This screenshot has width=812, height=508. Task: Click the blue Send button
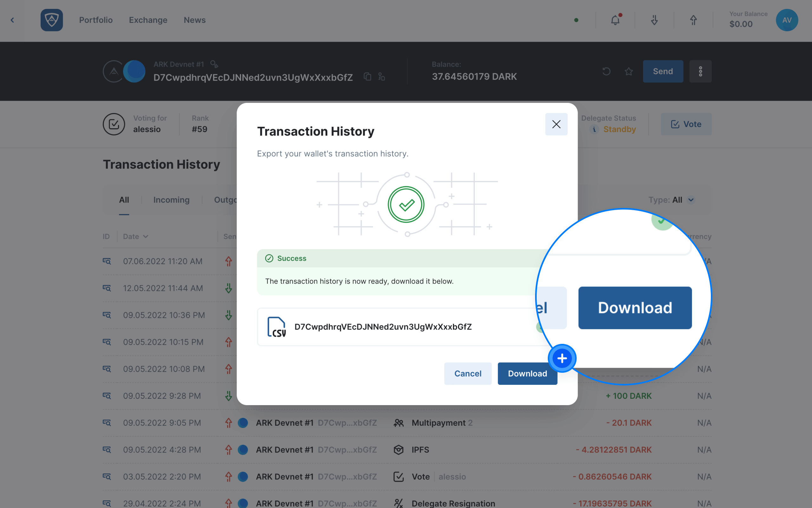tap(663, 71)
